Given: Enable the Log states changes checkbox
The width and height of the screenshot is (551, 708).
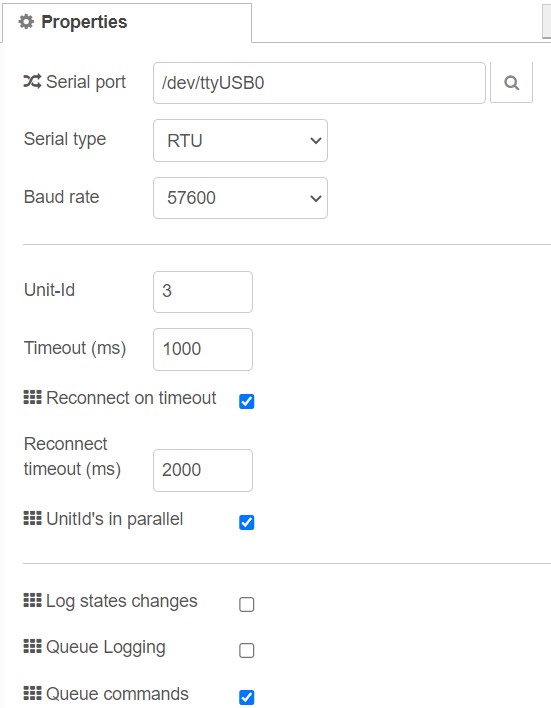Looking at the screenshot, I should 247,604.
